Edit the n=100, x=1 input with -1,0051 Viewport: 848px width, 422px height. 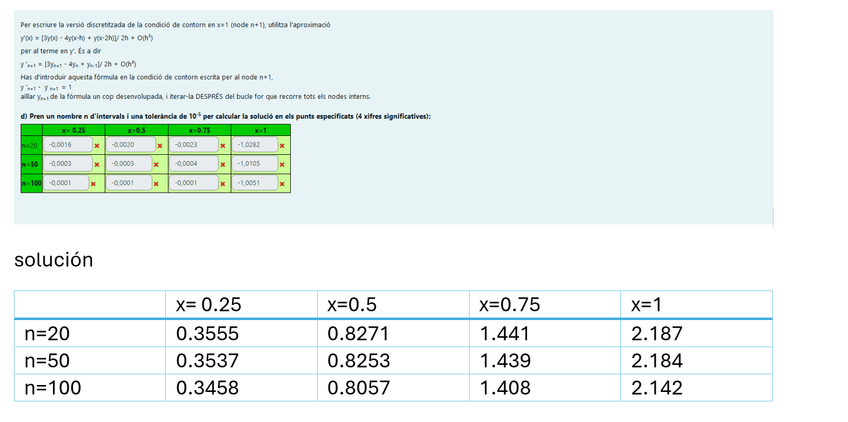pos(254,183)
